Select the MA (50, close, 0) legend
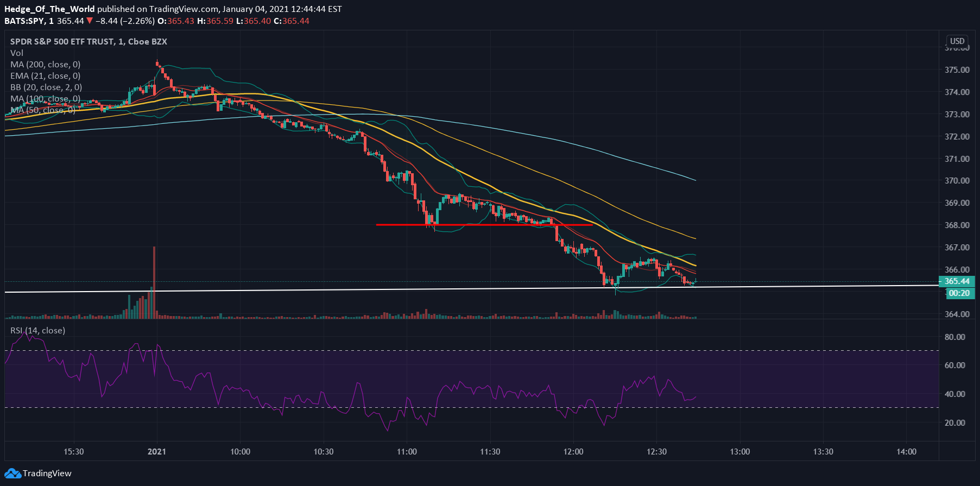Viewport: 980px width, 486px height. pos(43,110)
